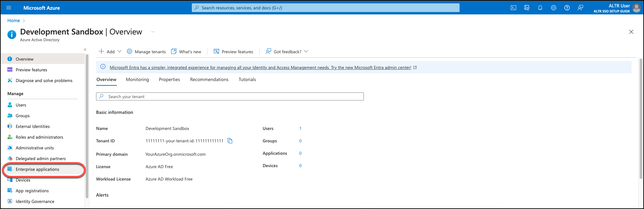Image resolution: width=644 pixels, height=209 pixels.
Task: Click the left sidebar vertical scrollbar
Action: click(87, 127)
